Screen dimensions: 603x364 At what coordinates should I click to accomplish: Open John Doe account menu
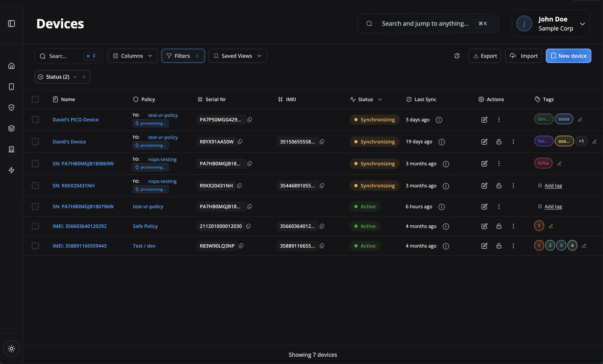551,23
